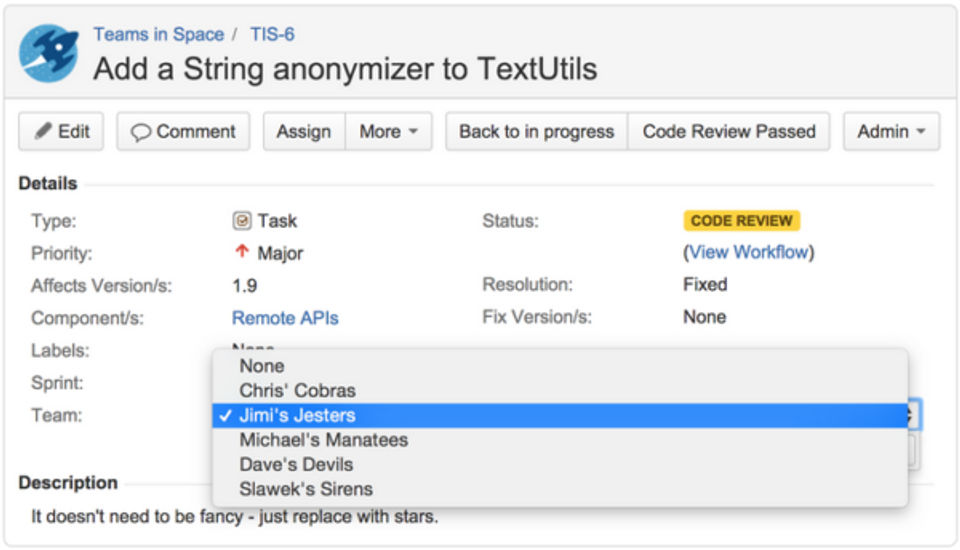960x550 pixels.
Task: Click the Fix Version/s value None
Action: pyautogui.click(x=705, y=317)
